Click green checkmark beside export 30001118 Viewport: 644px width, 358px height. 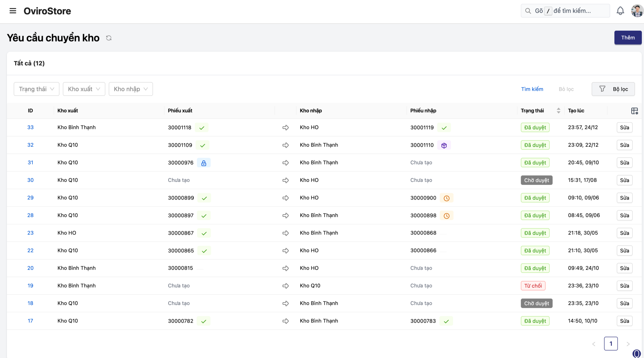click(x=202, y=128)
